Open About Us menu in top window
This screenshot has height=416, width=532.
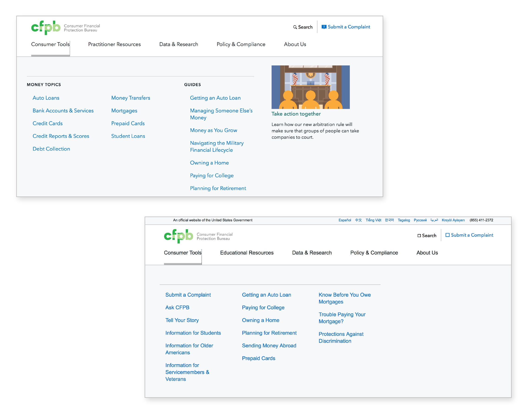[x=295, y=44]
